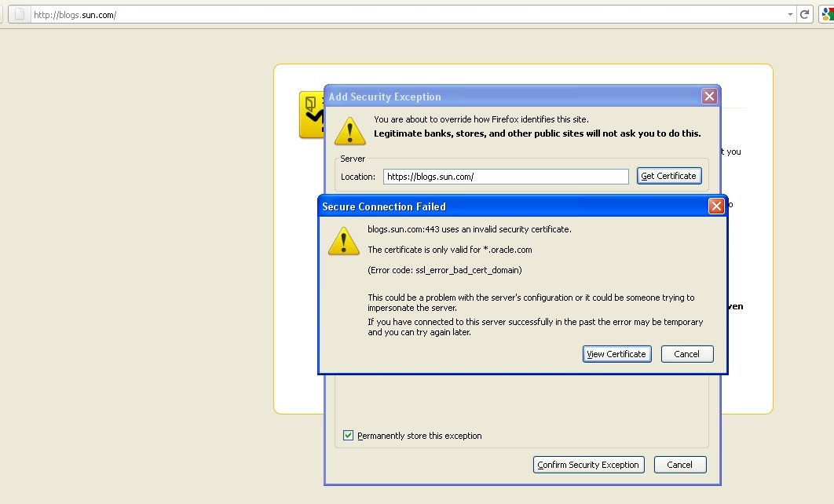Click the browser address bar URL
The image size is (834, 504).
(75, 15)
